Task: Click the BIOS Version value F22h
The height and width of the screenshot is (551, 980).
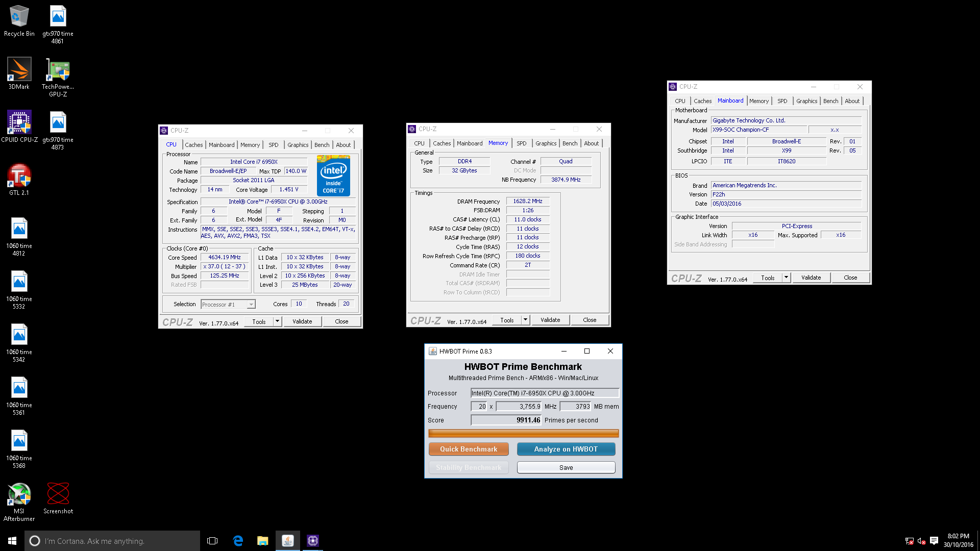Action: 786,194
